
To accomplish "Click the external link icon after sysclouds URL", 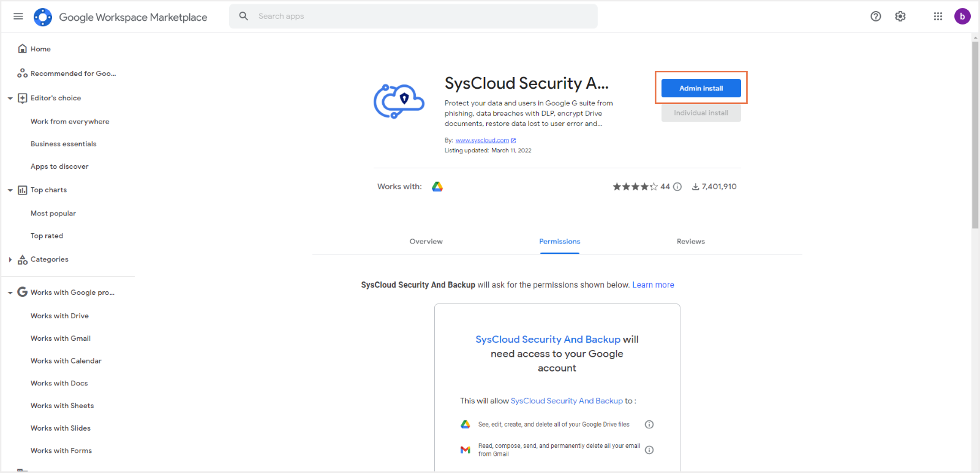I will (513, 141).
